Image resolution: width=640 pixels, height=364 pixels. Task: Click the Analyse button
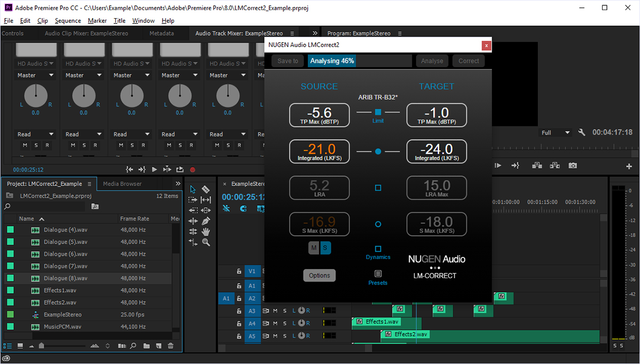click(432, 61)
